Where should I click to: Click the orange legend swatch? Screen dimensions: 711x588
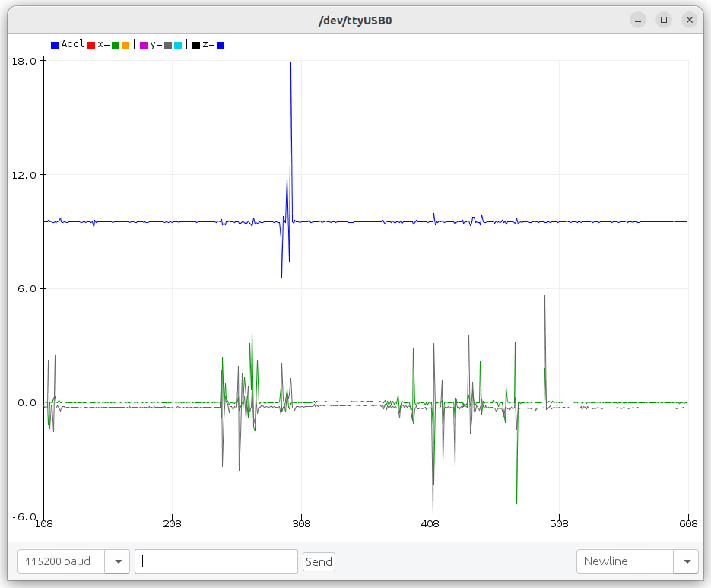(125, 46)
